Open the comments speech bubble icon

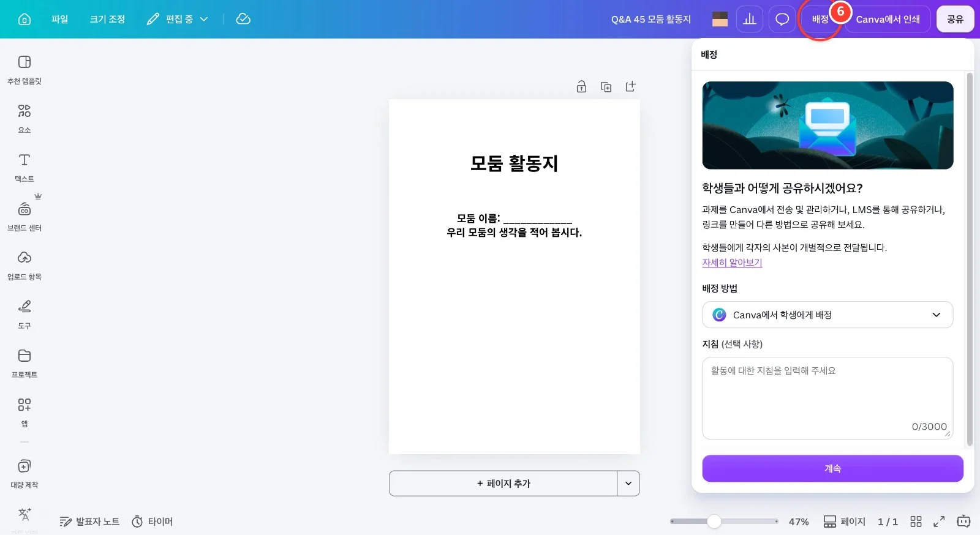pos(782,19)
